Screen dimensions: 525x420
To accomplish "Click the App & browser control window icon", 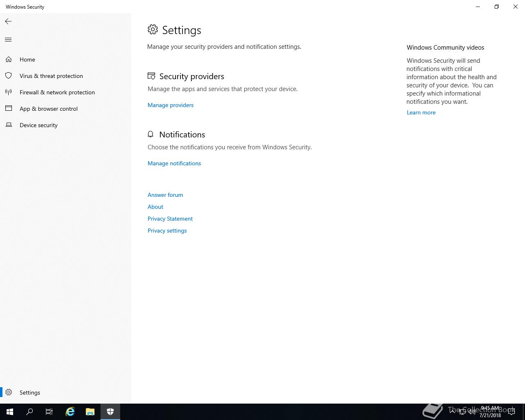I will [x=9, y=109].
